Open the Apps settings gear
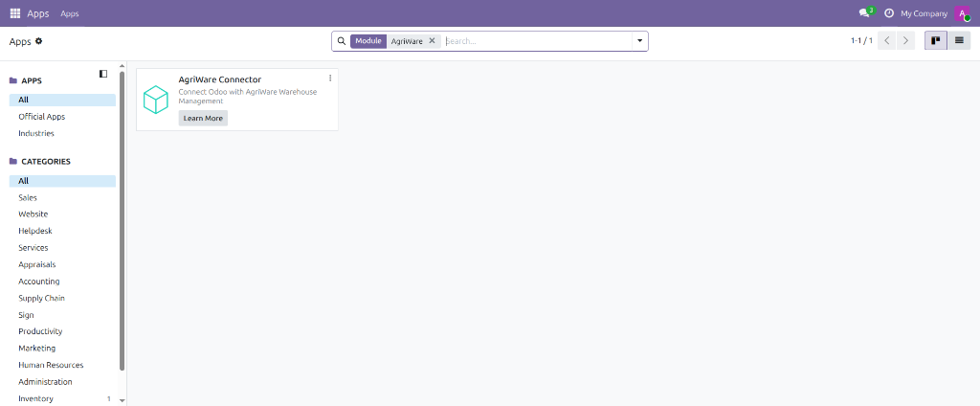This screenshot has height=406, width=980. (x=38, y=40)
